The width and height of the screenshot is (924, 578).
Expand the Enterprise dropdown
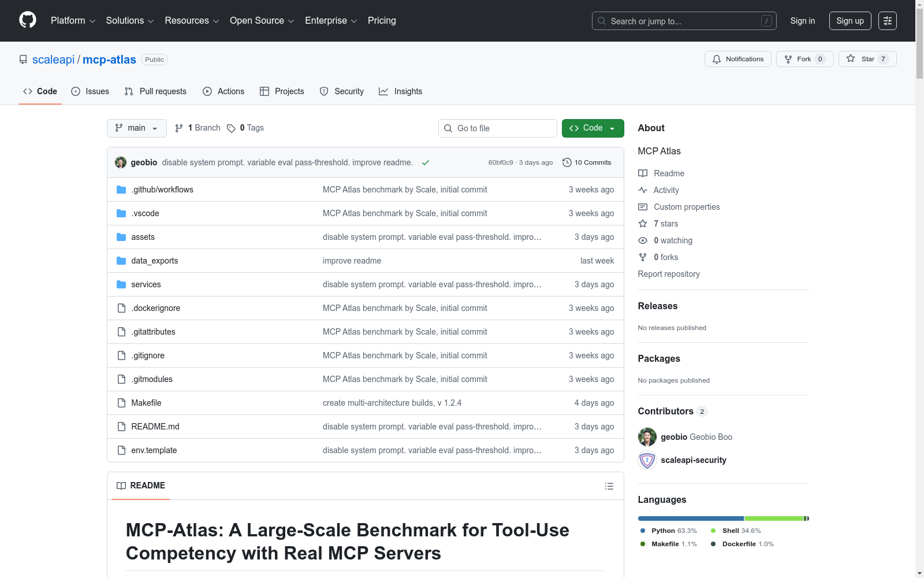point(331,21)
